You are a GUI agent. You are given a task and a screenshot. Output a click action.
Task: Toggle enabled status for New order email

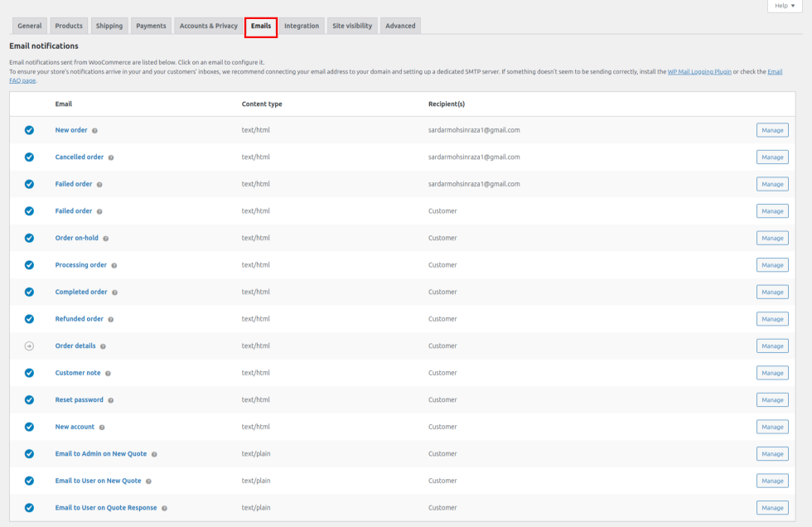tap(29, 130)
